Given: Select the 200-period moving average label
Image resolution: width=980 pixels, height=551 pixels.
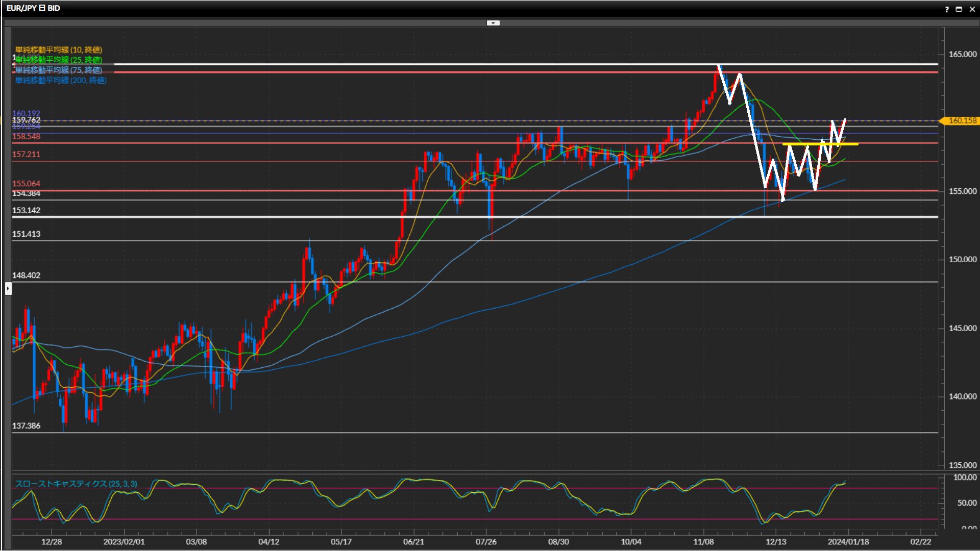Looking at the screenshot, I should point(61,80).
